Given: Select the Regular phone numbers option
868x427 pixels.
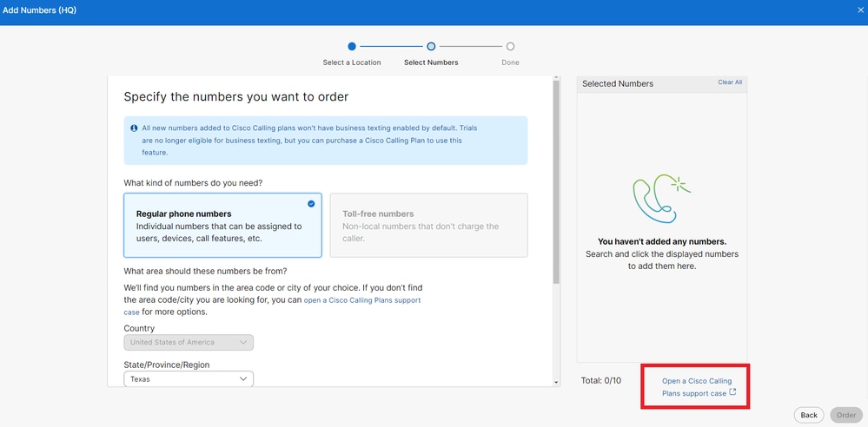Looking at the screenshot, I should tap(222, 225).
